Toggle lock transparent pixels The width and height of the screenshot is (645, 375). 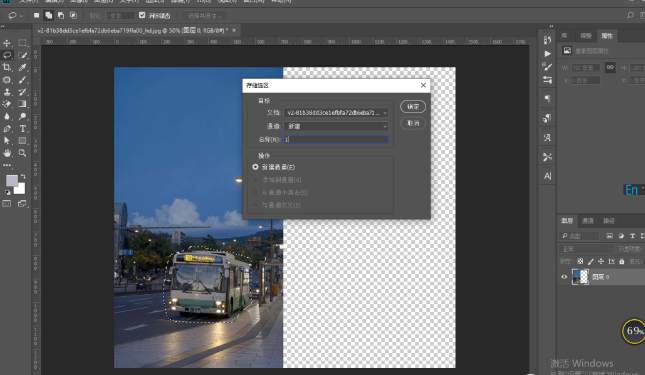580,261
